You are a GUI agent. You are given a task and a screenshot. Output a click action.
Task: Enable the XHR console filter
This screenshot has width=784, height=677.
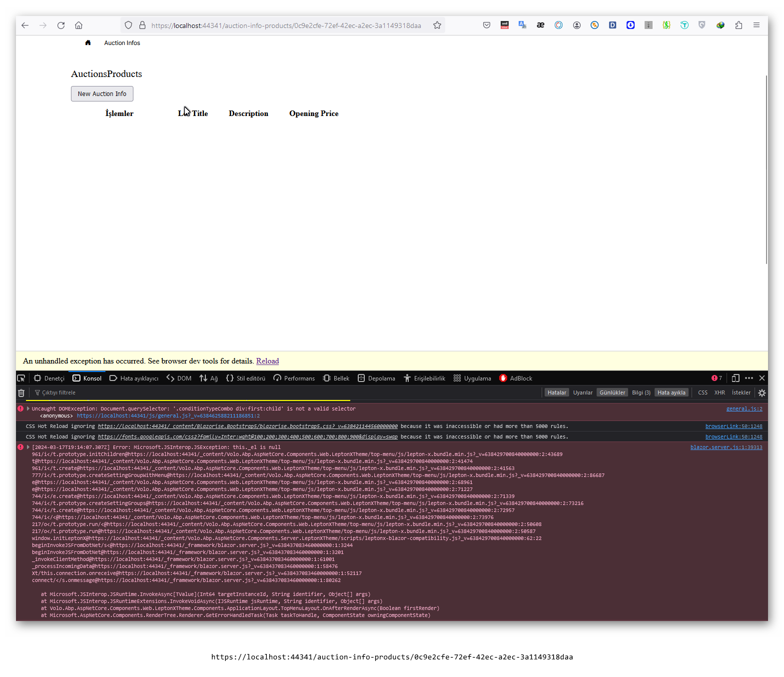720,393
